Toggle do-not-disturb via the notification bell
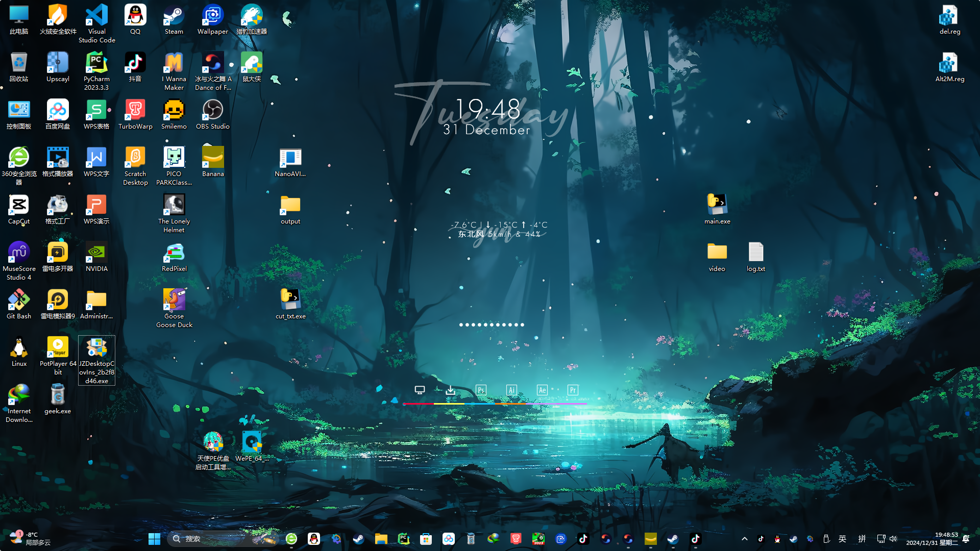 [966, 539]
